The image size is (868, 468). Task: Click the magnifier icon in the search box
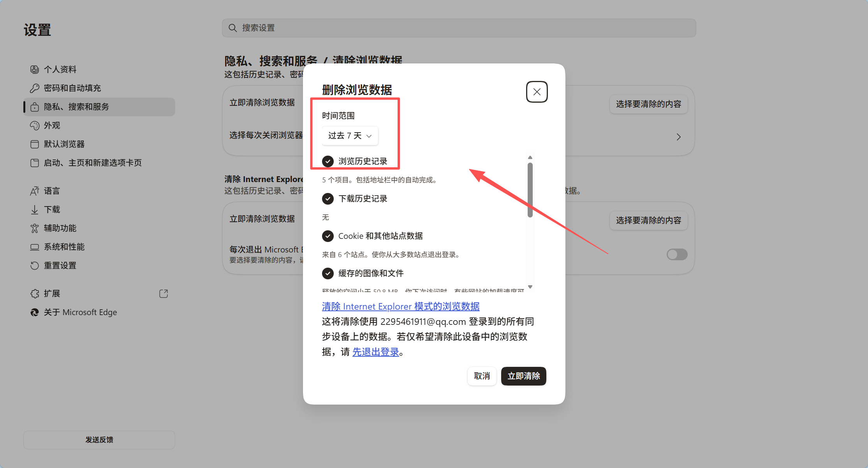[x=232, y=28]
